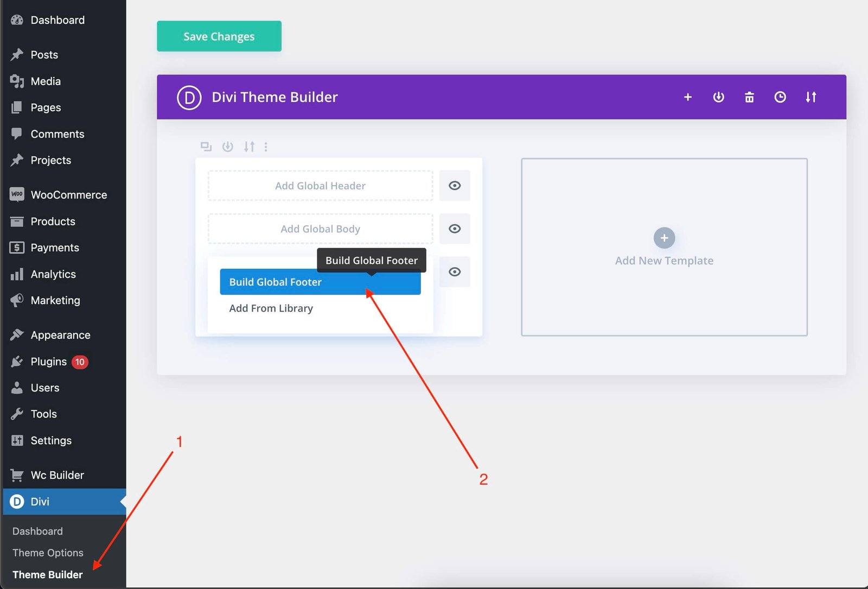868x589 pixels.
Task: Choose Build Global Footer option
Action: point(320,282)
